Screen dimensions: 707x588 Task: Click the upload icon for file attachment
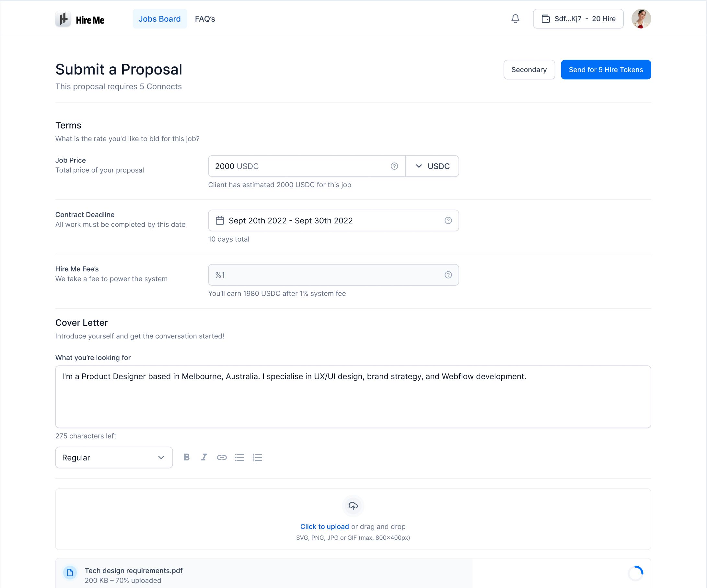coord(353,506)
